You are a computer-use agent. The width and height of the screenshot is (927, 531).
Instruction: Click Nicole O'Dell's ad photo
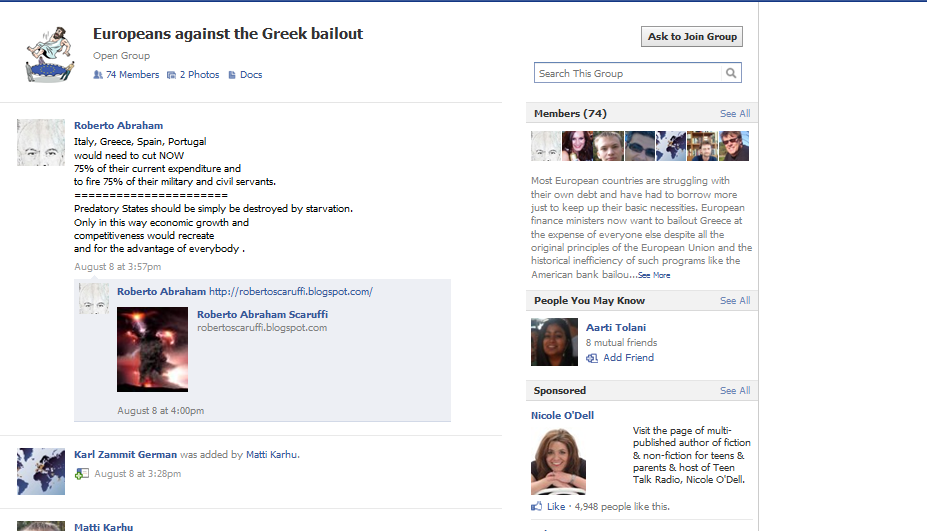pyautogui.click(x=559, y=462)
